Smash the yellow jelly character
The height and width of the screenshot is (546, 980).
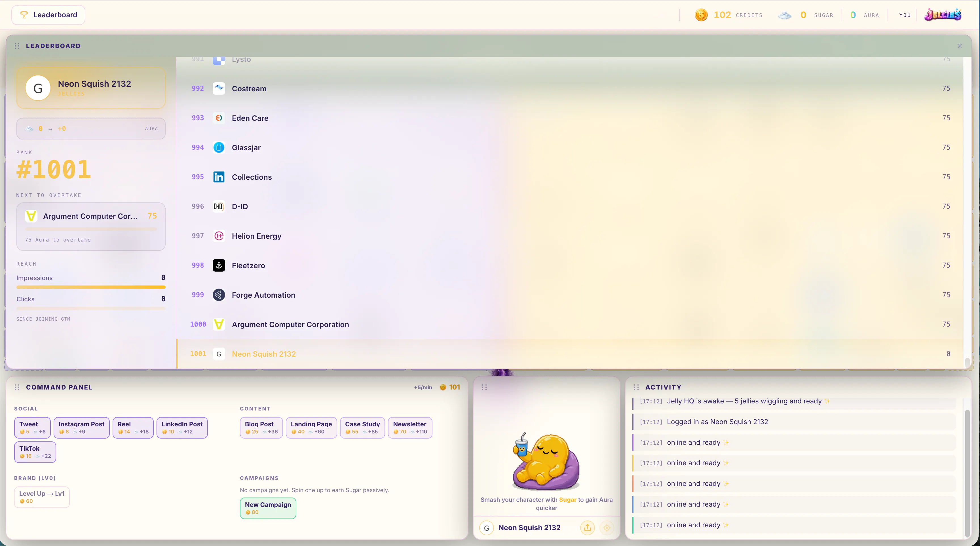point(546,461)
